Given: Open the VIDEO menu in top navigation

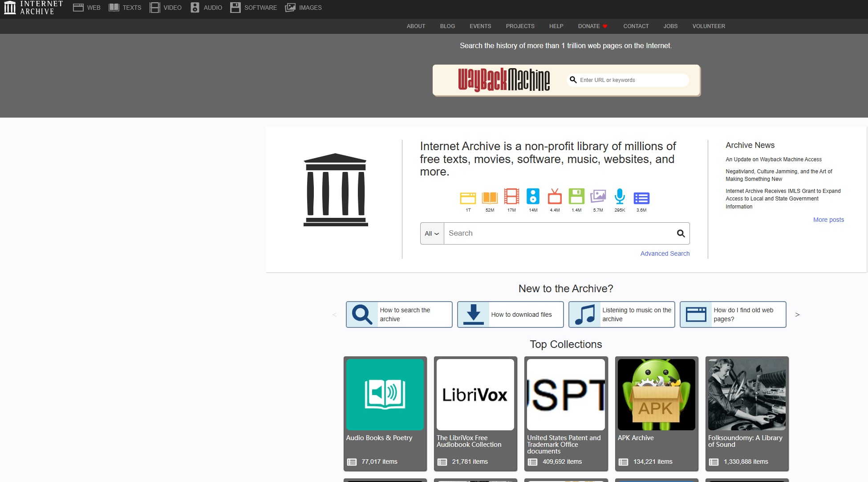Looking at the screenshot, I should 166,8.
